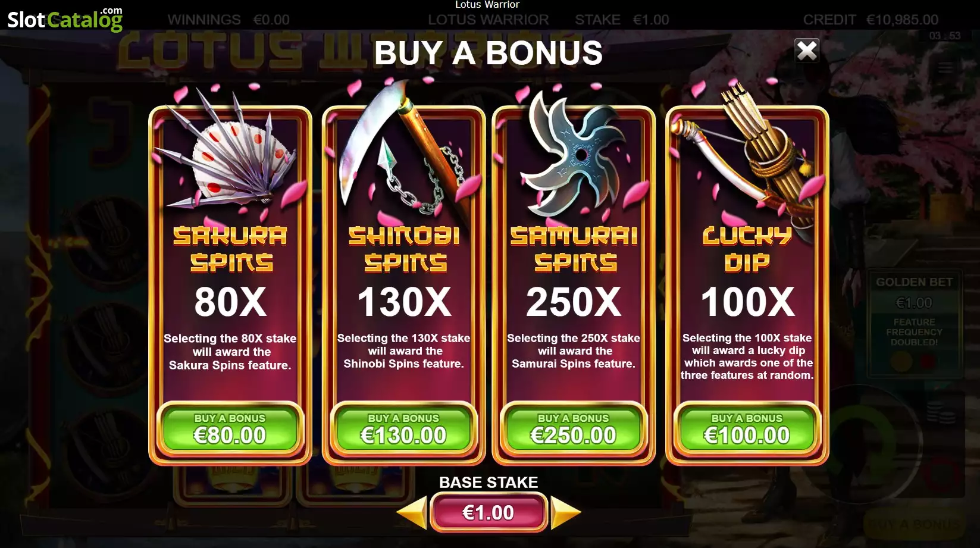Click the Lucky Dip title text
Viewport: 980px width, 548px height.
click(x=747, y=249)
